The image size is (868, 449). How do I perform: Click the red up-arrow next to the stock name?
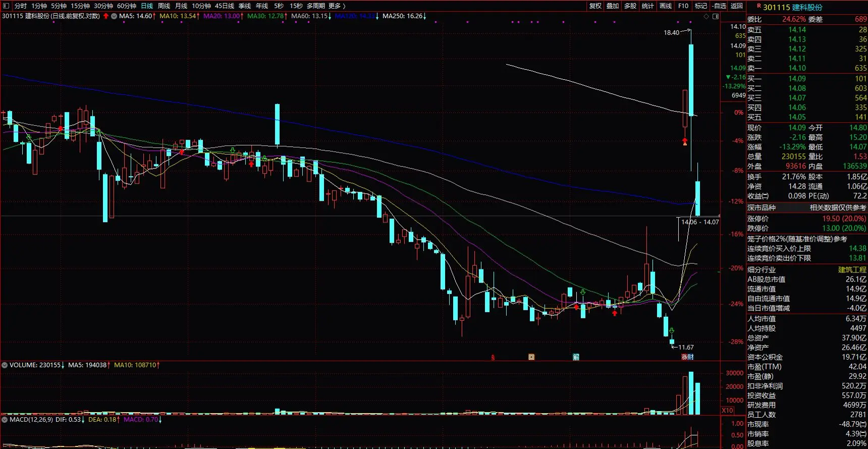pyautogui.click(x=106, y=16)
